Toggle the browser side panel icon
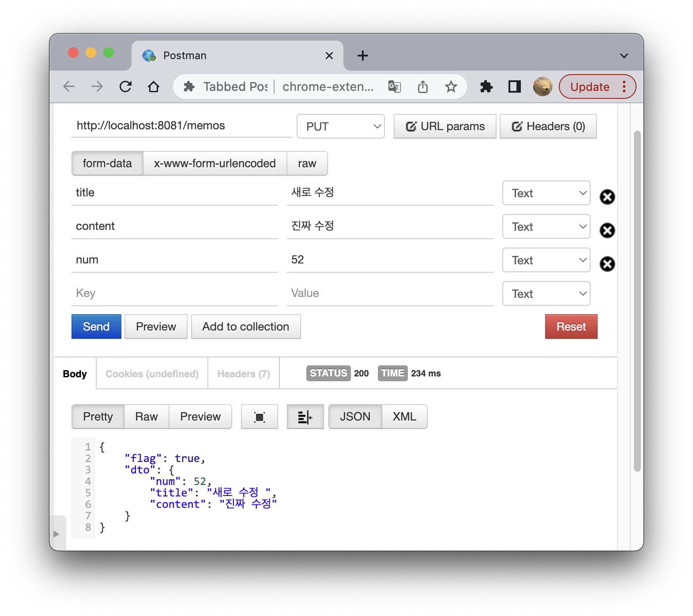Image resolution: width=693 pixels, height=616 pixels. coord(515,86)
